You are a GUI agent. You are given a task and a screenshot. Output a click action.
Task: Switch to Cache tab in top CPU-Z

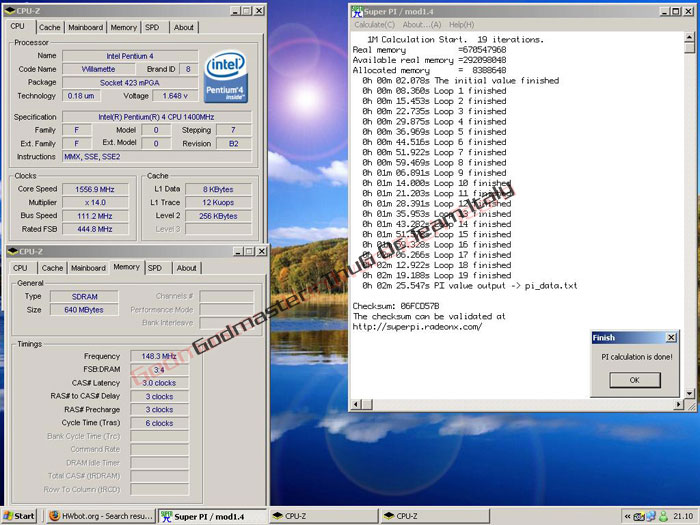(x=50, y=27)
